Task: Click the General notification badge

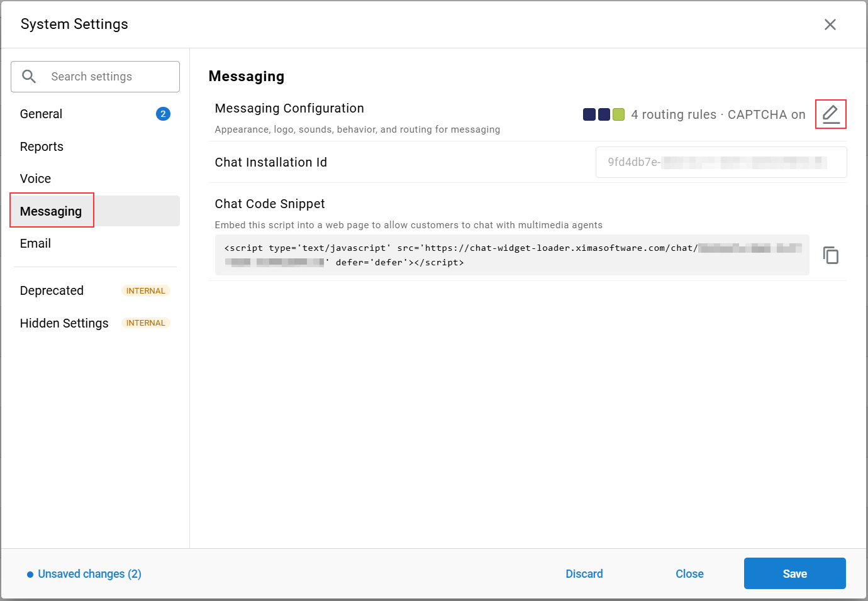Action: tap(163, 114)
